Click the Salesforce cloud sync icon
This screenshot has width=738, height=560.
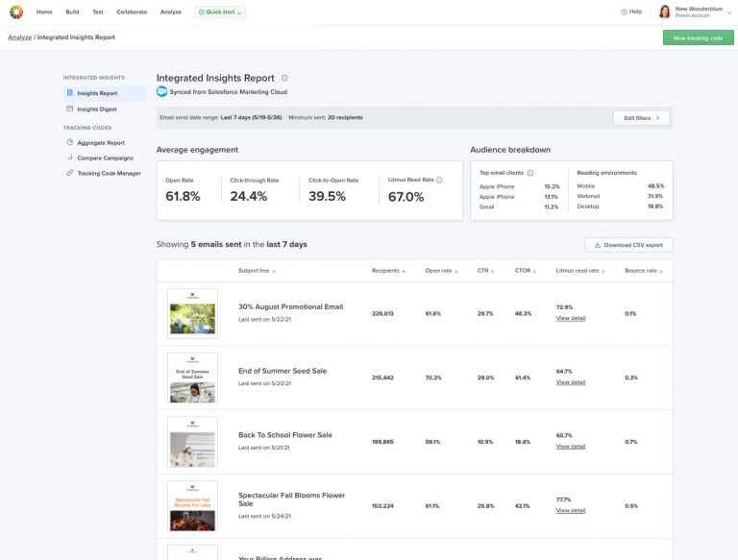click(x=162, y=92)
